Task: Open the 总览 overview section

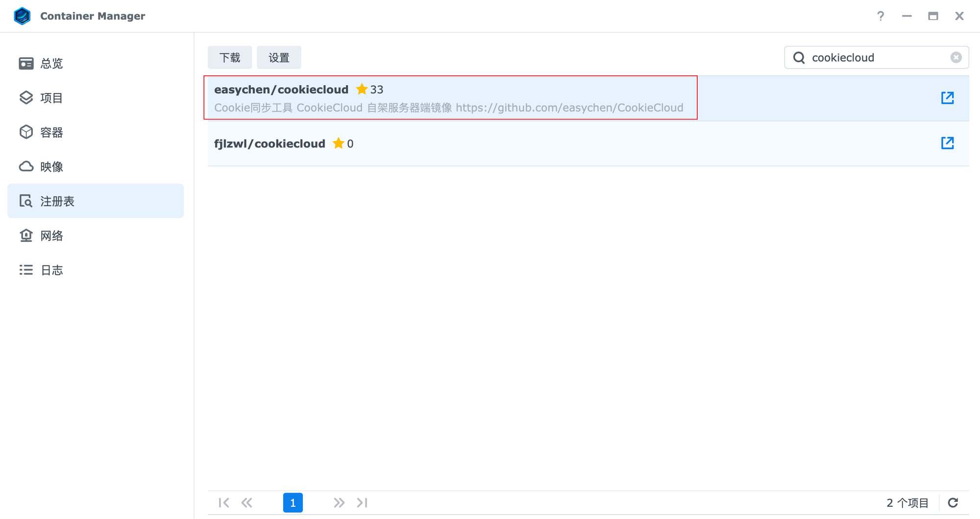Action: (51, 64)
